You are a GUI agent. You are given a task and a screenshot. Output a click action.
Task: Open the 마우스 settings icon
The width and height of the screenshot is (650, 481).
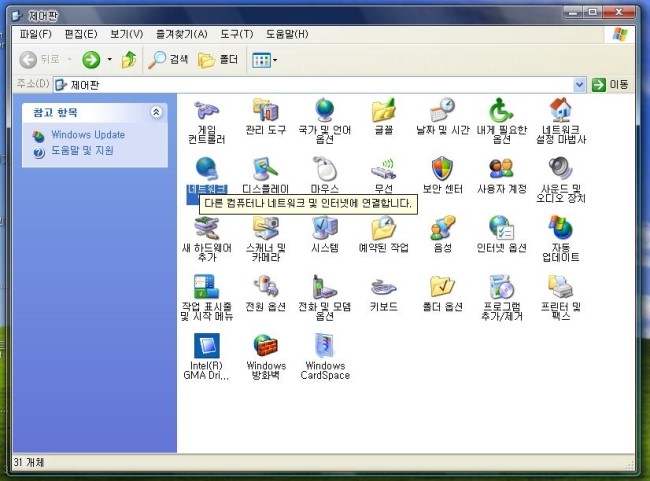click(x=325, y=169)
